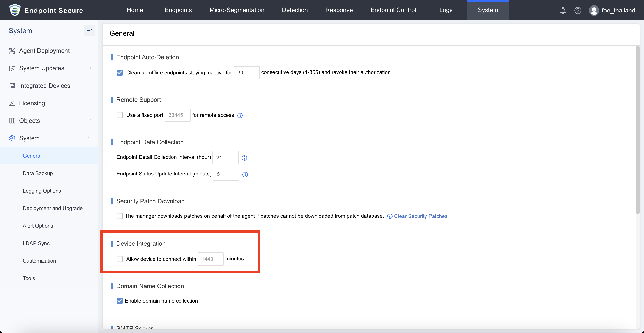Enable Allow device to connect checkbox
Viewport: 644px width, 333px height.
coord(120,259)
